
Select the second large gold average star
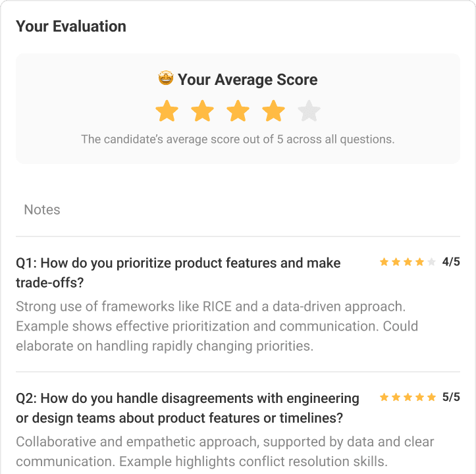(x=203, y=111)
